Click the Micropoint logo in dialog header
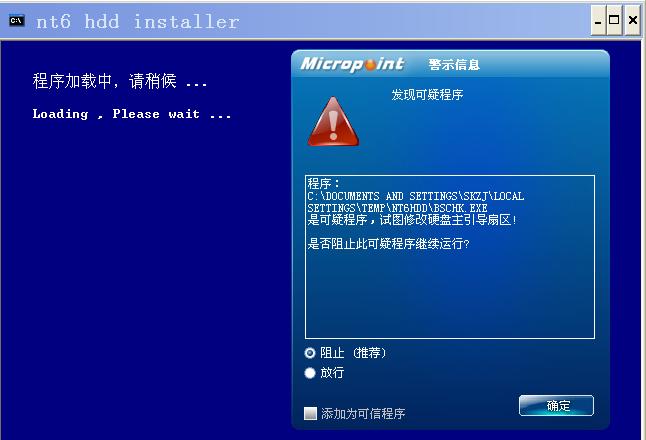This screenshot has height=440, width=646. click(352, 64)
